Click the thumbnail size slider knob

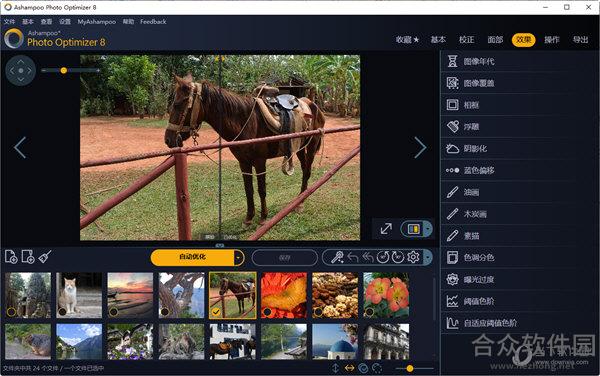[410, 368]
